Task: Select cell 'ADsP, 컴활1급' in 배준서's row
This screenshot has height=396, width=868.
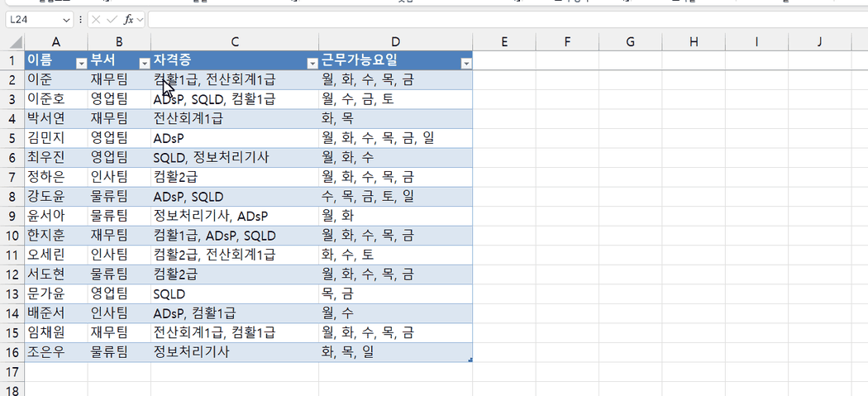Action: point(235,313)
